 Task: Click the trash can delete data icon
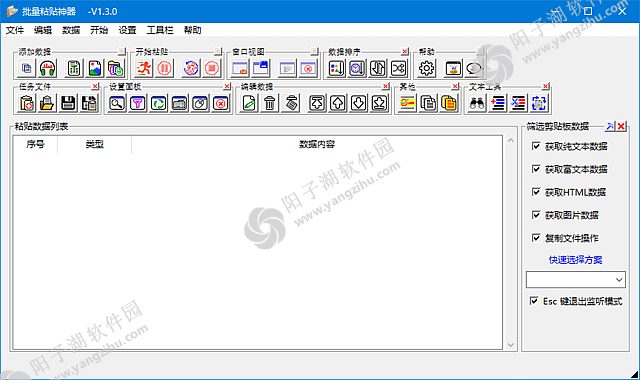tap(270, 103)
